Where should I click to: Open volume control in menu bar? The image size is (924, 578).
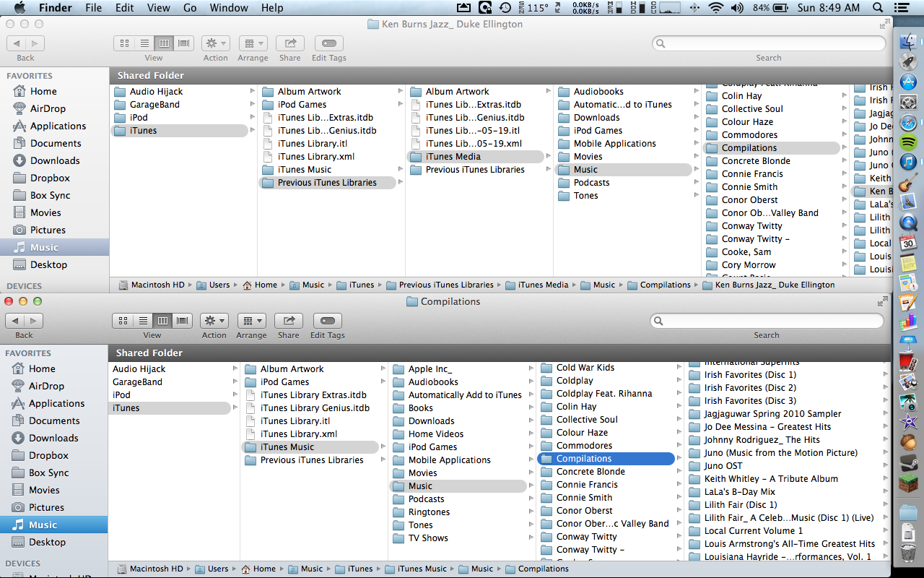tap(737, 8)
